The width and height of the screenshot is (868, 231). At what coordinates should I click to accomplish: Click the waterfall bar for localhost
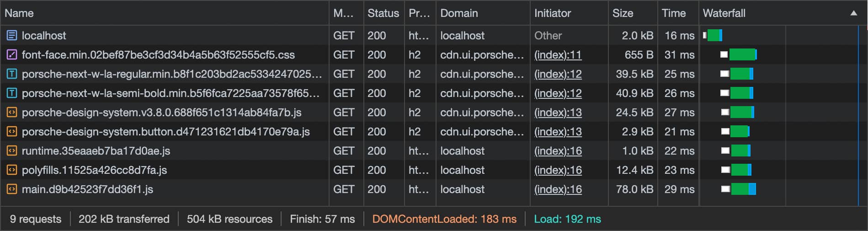[x=713, y=35]
